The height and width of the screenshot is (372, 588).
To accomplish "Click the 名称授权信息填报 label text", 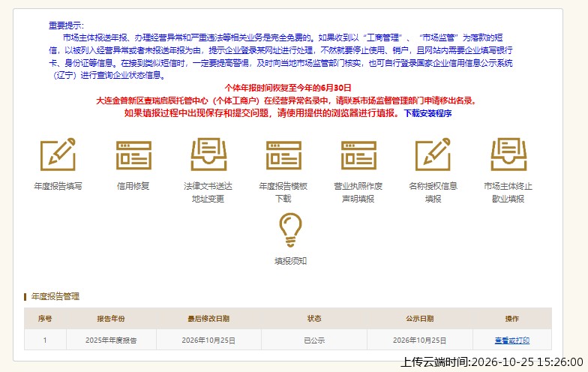I will (433, 192).
